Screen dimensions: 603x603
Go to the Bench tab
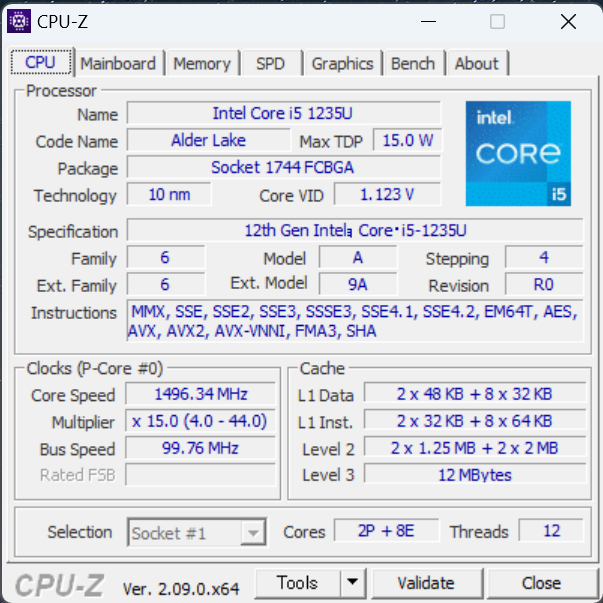pyautogui.click(x=413, y=63)
